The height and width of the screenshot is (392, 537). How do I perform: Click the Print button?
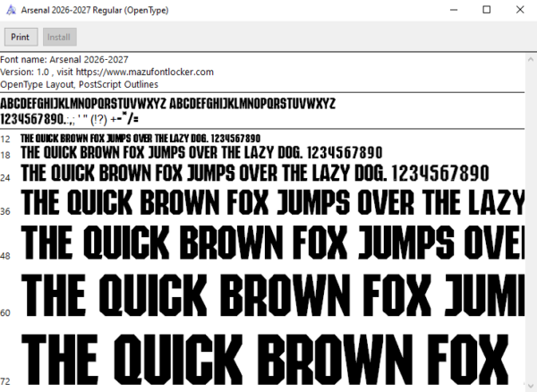tap(21, 37)
